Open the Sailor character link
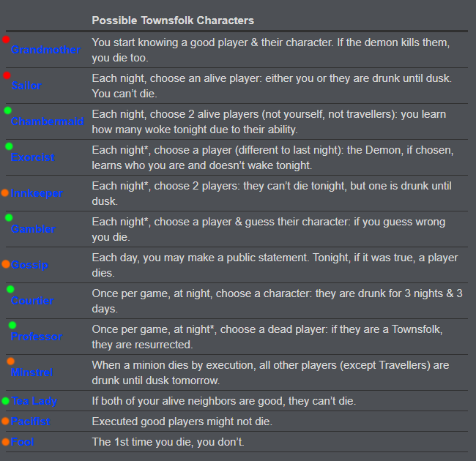476x461 pixels. click(26, 86)
